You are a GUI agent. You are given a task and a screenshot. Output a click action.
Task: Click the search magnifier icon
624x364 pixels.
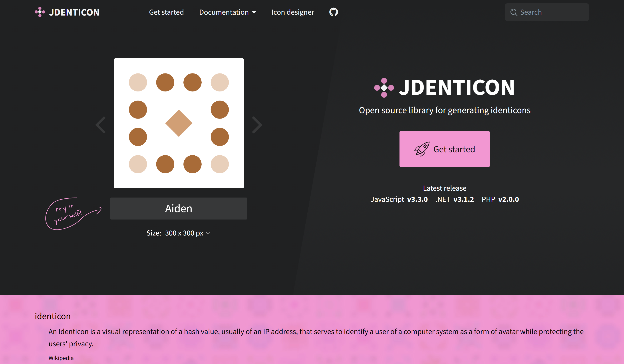coord(514,12)
